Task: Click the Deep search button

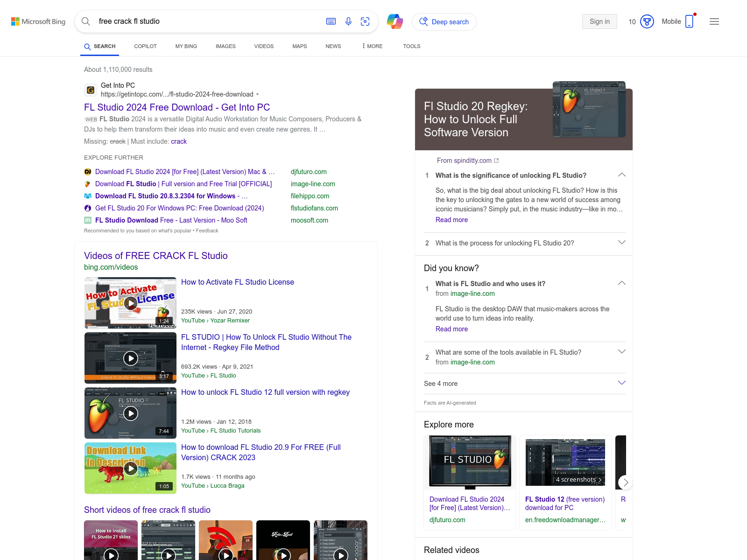Action: click(x=444, y=22)
